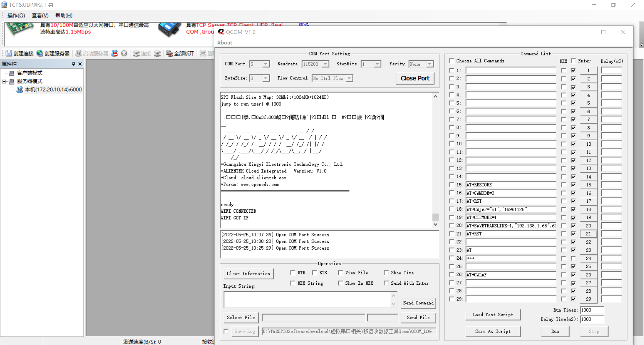
Task: Click the stop server icon with red minus
Action: (x=115, y=53)
